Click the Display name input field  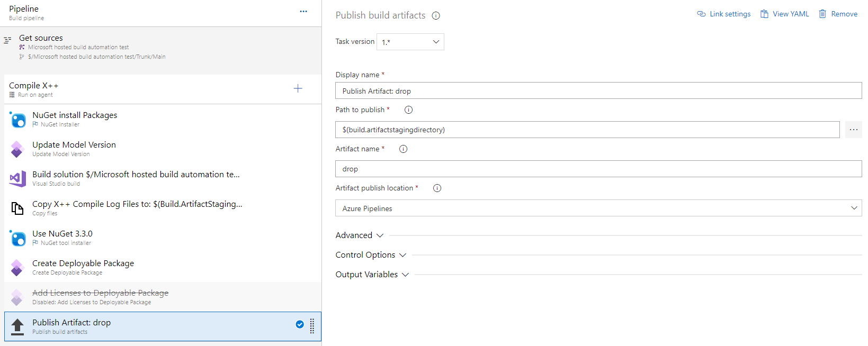[x=598, y=90]
